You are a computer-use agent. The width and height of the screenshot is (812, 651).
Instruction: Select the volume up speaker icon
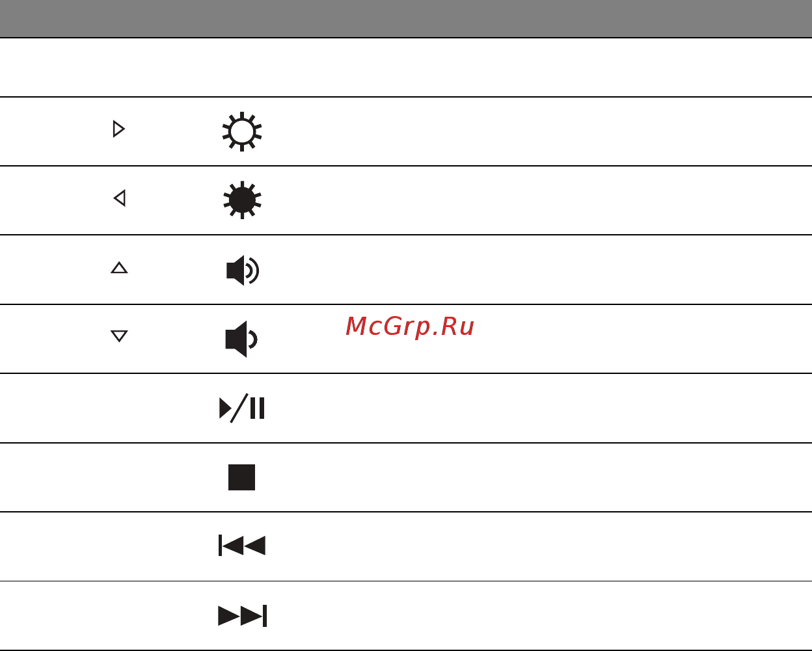coord(243,270)
